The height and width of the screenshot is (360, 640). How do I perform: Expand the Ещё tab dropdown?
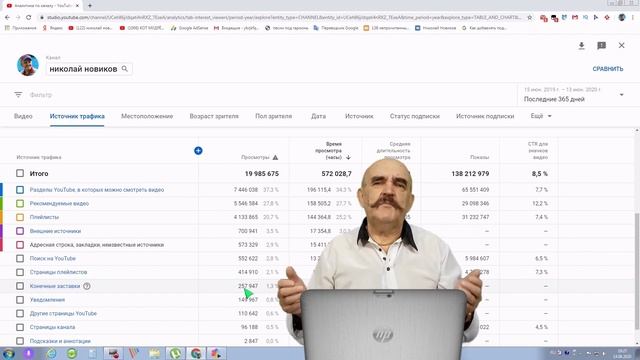coord(541,116)
